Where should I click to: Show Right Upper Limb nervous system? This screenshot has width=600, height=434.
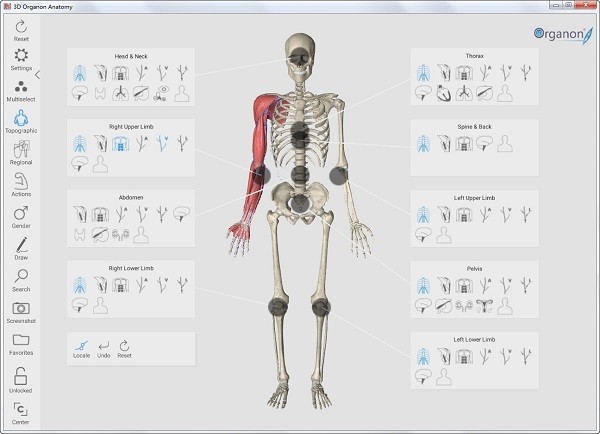(x=80, y=164)
